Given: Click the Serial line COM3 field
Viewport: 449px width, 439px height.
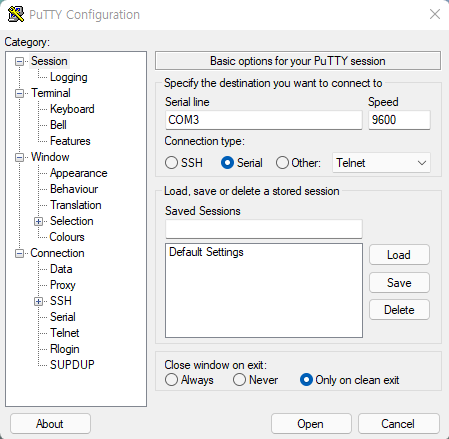Looking at the screenshot, I should (x=264, y=120).
